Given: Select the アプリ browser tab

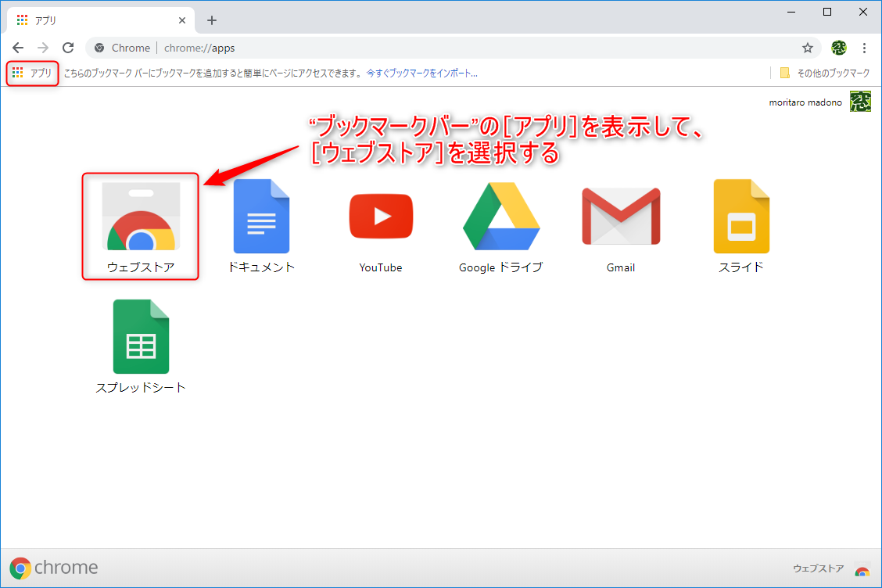Looking at the screenshot, I should pos(94,20).
